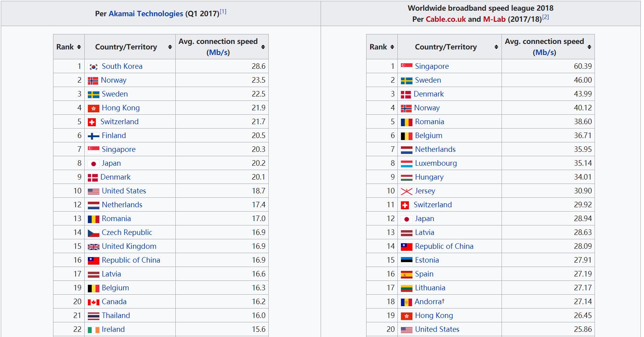
Task: Click the Andorra flag icon
Action: [x=406, y=302]
